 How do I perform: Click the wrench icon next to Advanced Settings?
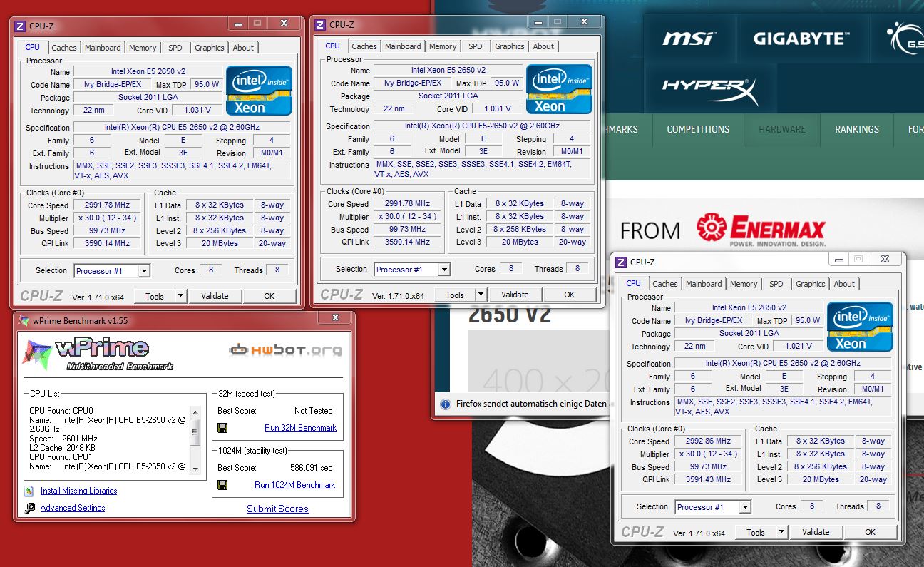point(29,508)
